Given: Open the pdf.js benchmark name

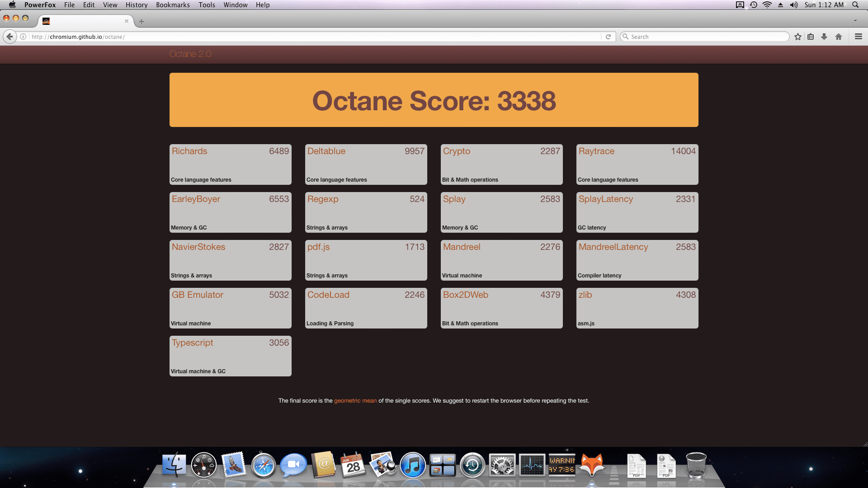Looking at the screenshot, I should point(319,247).
